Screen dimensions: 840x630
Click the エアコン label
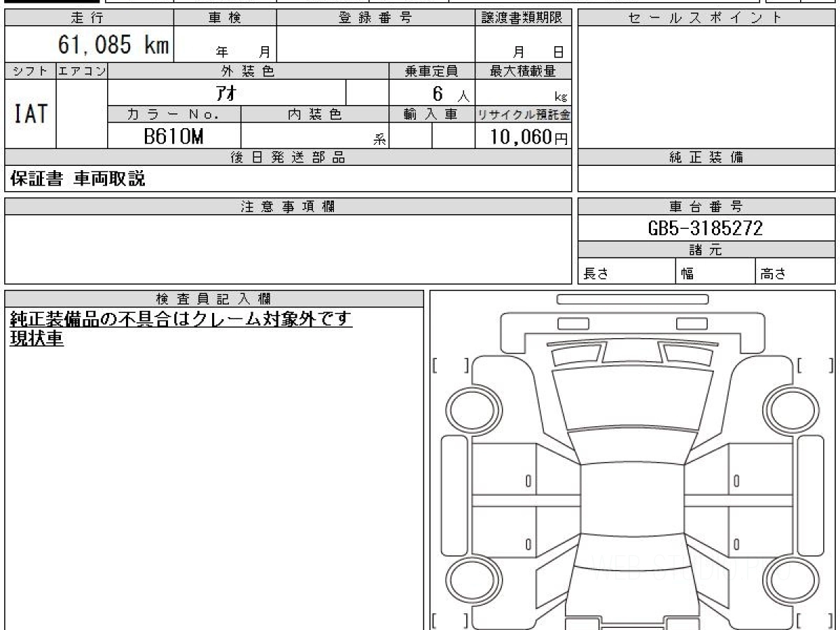82,71
